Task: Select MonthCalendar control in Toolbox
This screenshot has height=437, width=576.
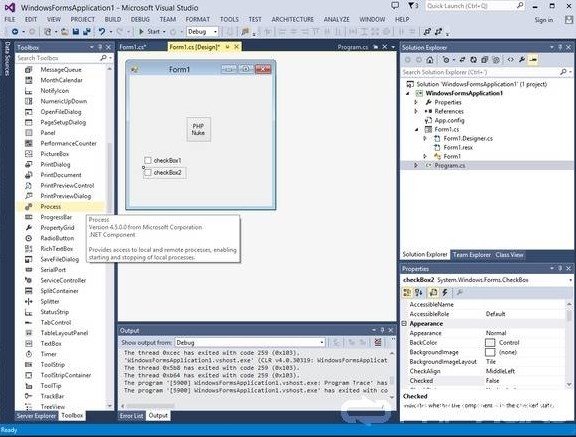Action: click(61, 80)
